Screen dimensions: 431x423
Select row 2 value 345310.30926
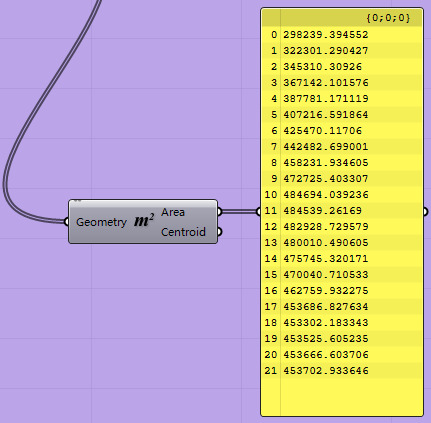(322, 67)
